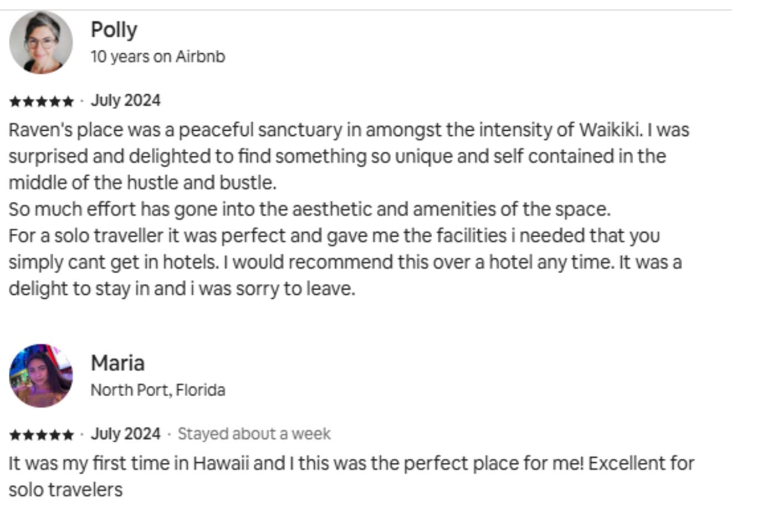
Task: Click the "10 years on Airbnb" label
Action: (x=158, y=57)
